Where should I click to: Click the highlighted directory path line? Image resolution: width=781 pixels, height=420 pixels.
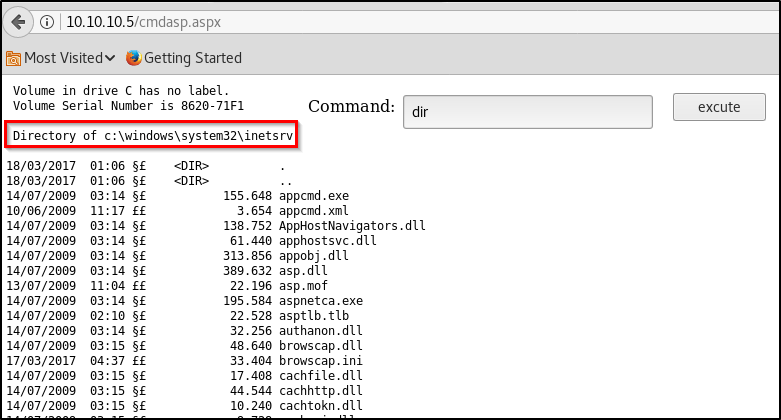click(x=157, y=135)
